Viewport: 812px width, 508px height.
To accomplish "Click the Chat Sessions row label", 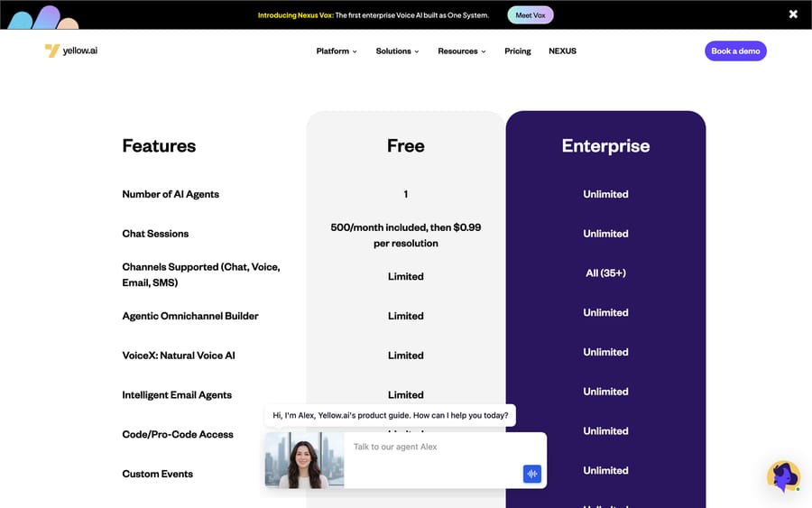I will pos(155,234).
